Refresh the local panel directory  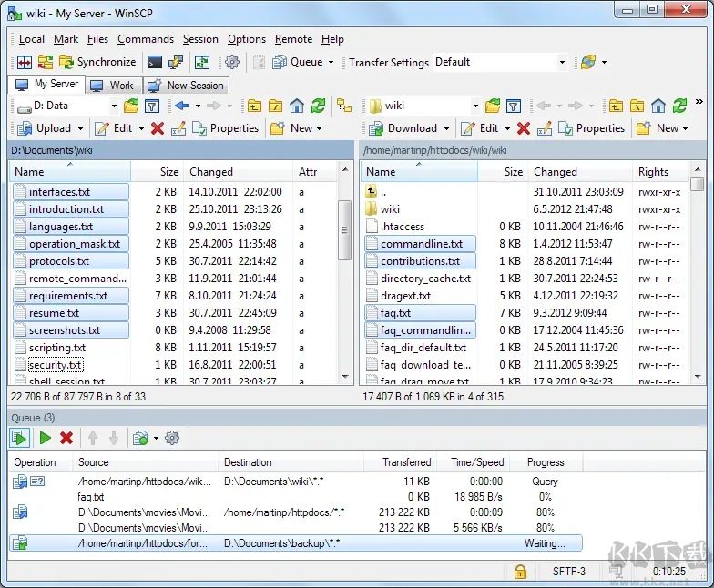(318, 106)
